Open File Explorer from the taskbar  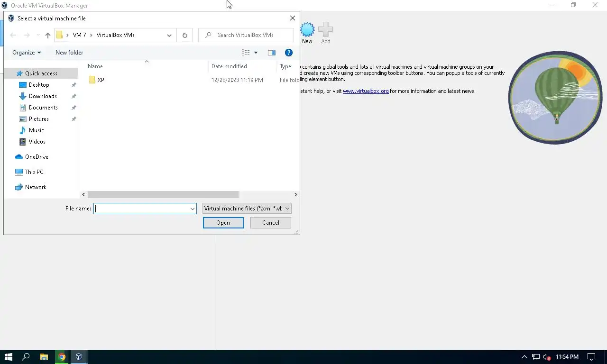[x=44, y=357]
